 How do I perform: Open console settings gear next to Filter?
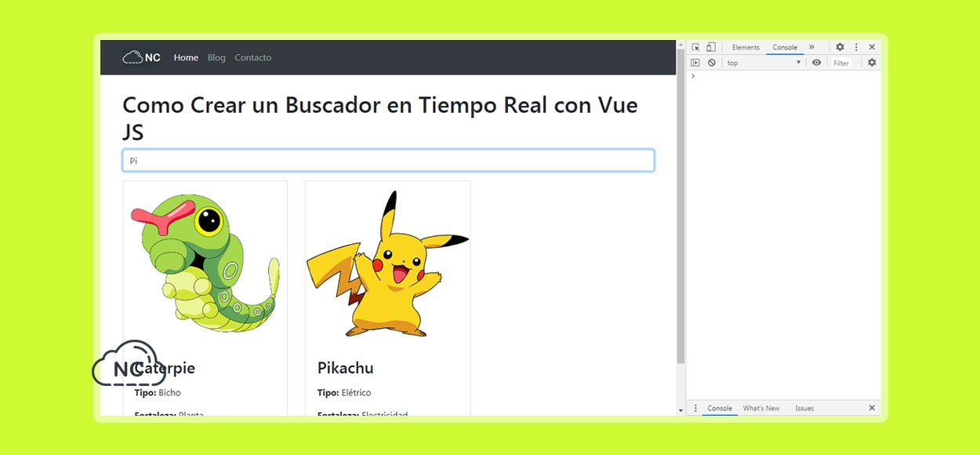(872, 63)
